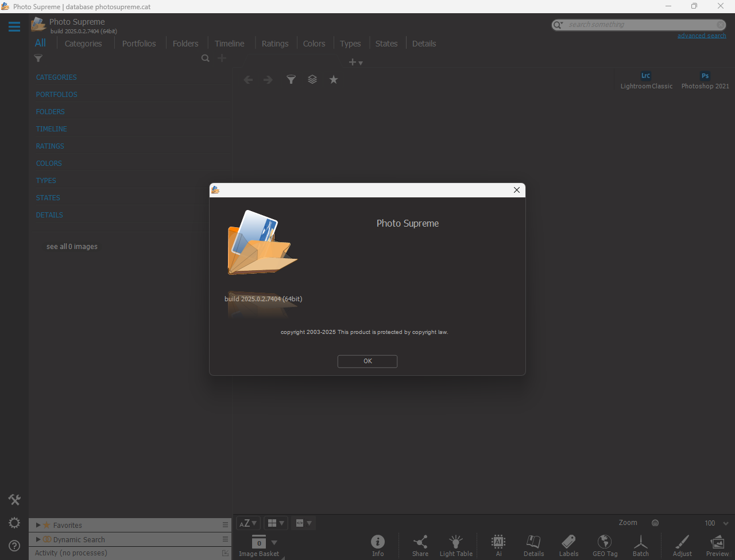Expand the Dynamic Search panel
This screenshot has height=560, width=735.
(x=38, y=539)
